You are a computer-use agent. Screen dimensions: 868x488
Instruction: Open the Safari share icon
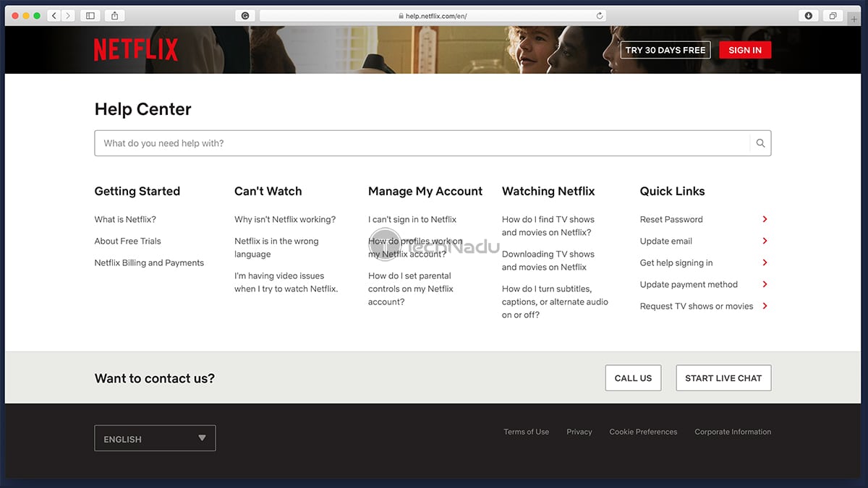(x=115, y=16)
